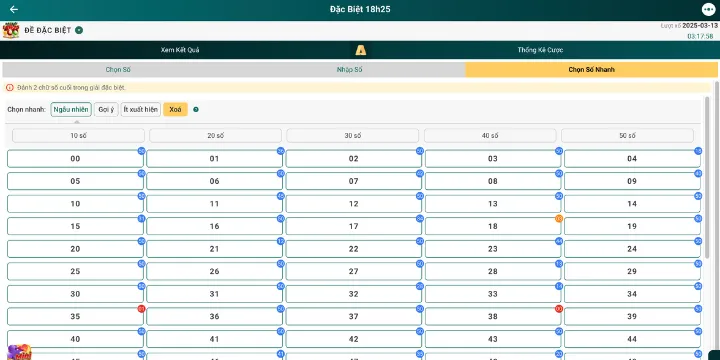Choose the Ngẫu nhiên quick pick option
The width and height of the screenshot is (720, 360).
pos(71,110)
